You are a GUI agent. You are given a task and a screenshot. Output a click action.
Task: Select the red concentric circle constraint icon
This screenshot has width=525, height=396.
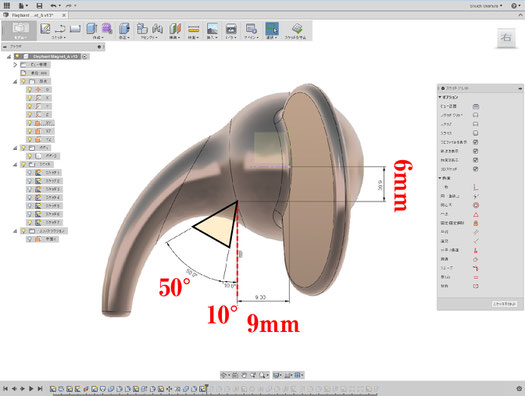[x=476, y=205]
